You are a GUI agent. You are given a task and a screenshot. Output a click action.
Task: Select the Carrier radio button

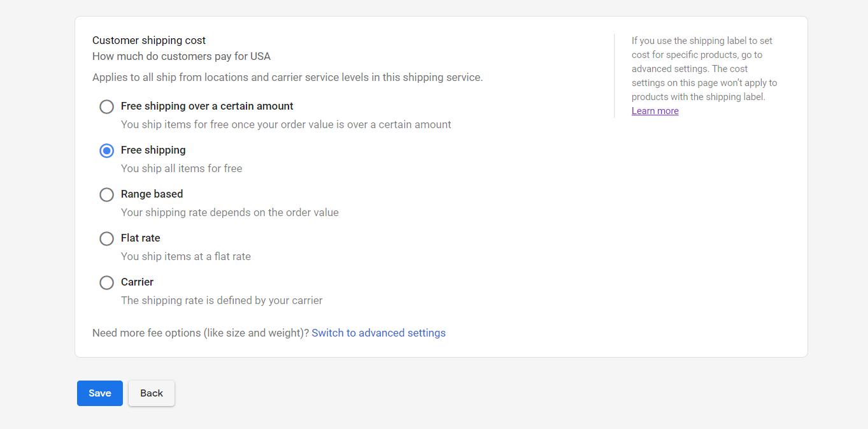click(x=106, y=282)
